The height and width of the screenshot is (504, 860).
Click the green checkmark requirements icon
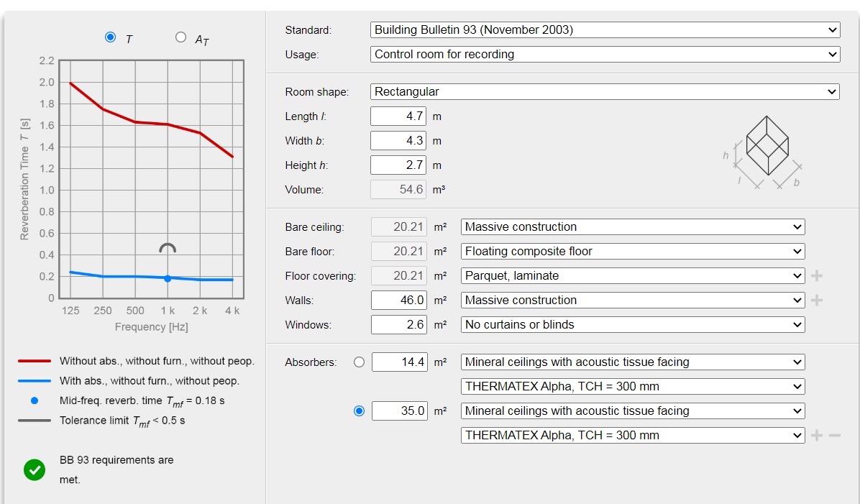[x=34, y=470]
